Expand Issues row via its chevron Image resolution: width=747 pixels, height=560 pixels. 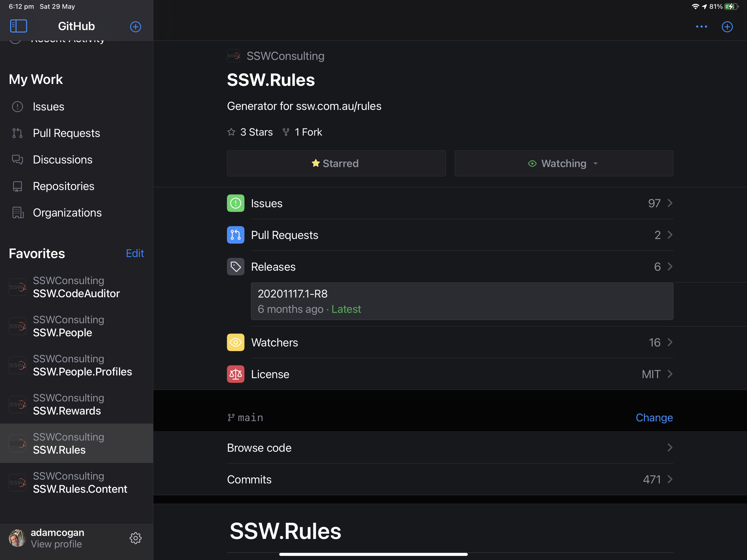(670, 203)
